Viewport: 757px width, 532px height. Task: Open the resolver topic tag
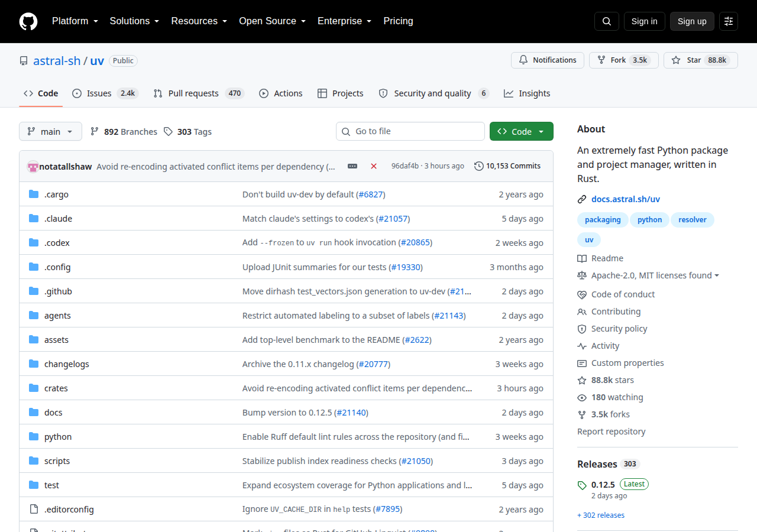pos(693,220)
